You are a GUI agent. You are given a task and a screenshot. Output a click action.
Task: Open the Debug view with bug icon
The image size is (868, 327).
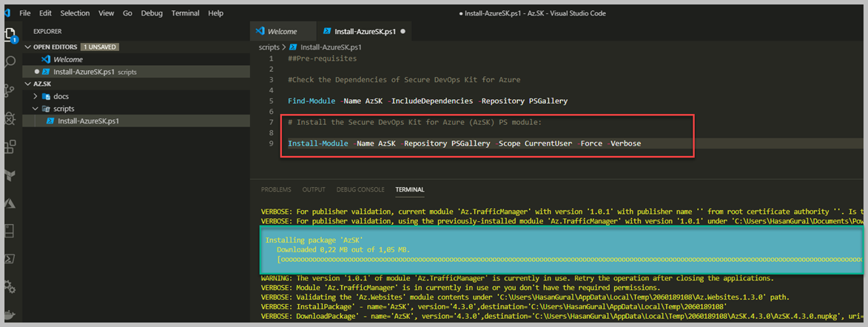pos(10,118)
